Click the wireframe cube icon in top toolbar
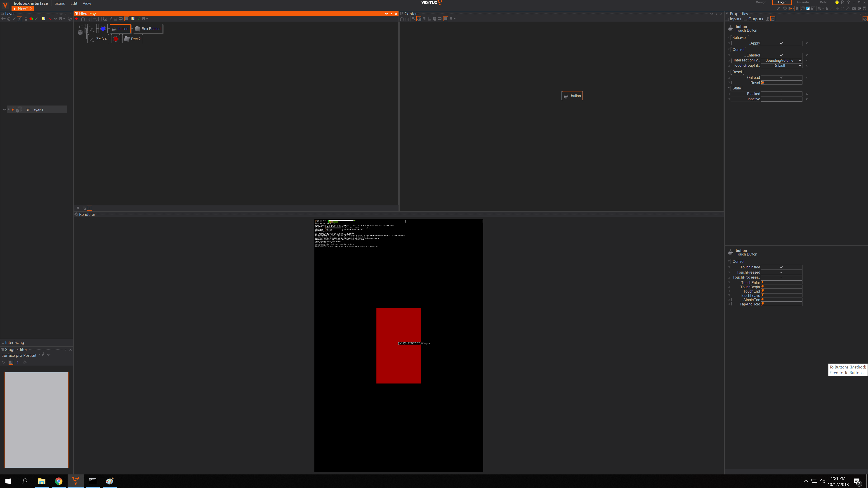Image resolution: width=868 pixels, height=488 pixels. [x=803, y=8]
